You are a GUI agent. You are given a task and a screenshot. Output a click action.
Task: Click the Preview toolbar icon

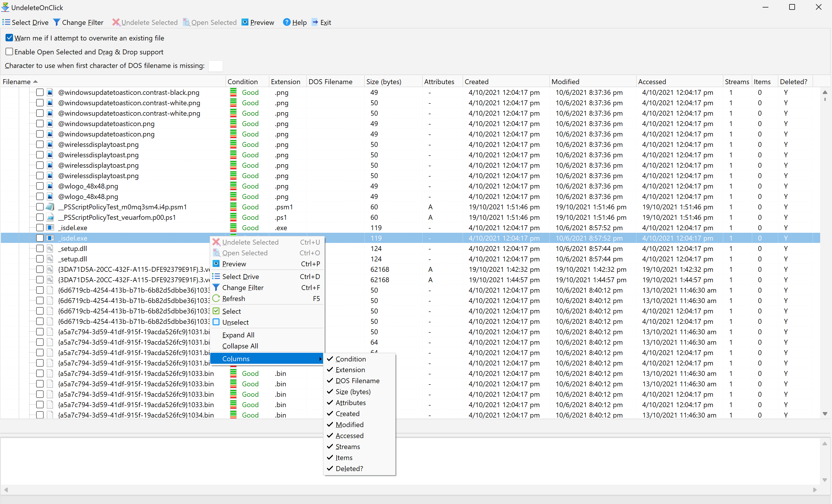[245, 22]
